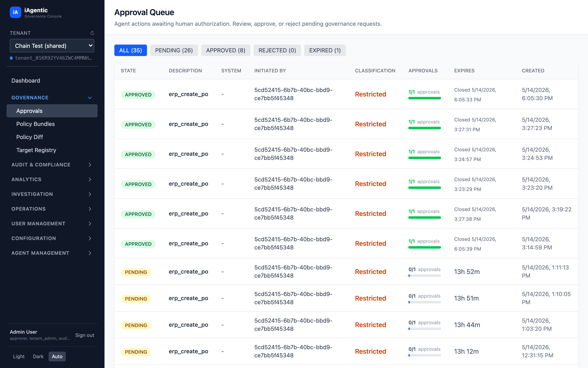Click 1/1 approvals in 3:14:59 PM row
Viewport: 588px width, 368px height.
pyautogui.click(x=424, y=241)
